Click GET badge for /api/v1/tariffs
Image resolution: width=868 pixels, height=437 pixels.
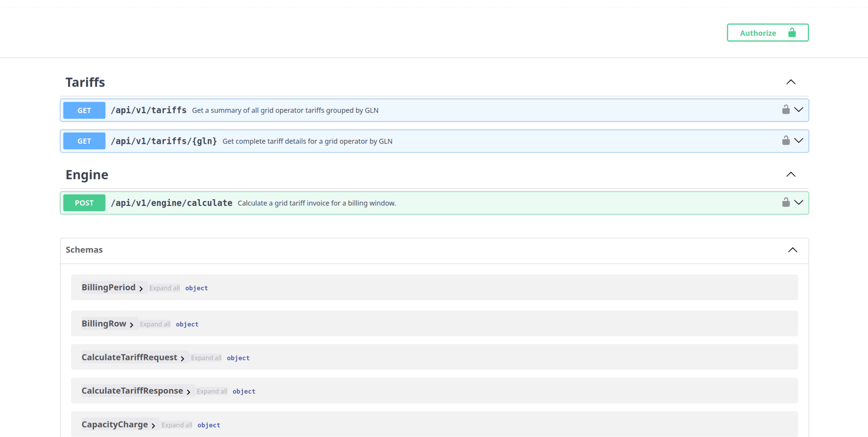(x=84, y=110)
